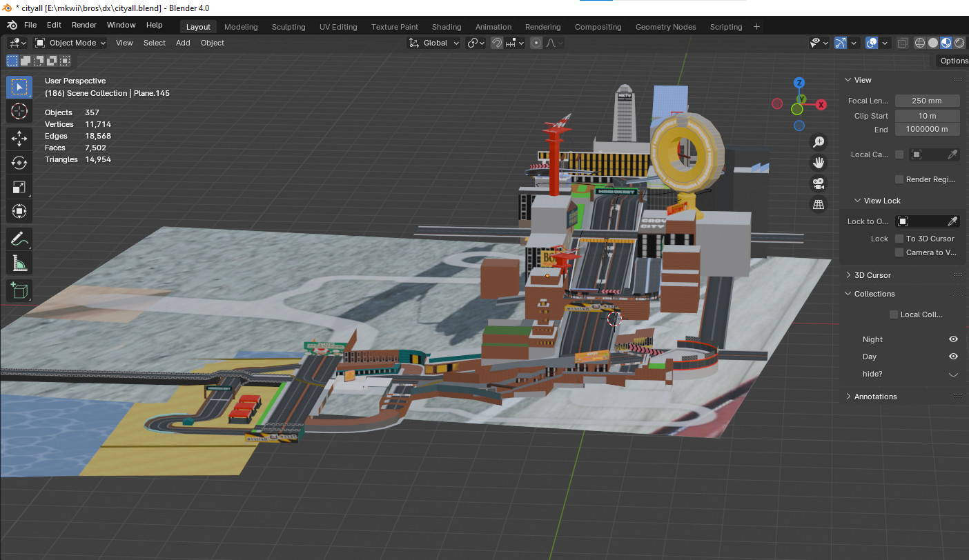Choose the Annotate pencil tool
The width and height of the screenshot is (969, 560).
click(19, 239)
